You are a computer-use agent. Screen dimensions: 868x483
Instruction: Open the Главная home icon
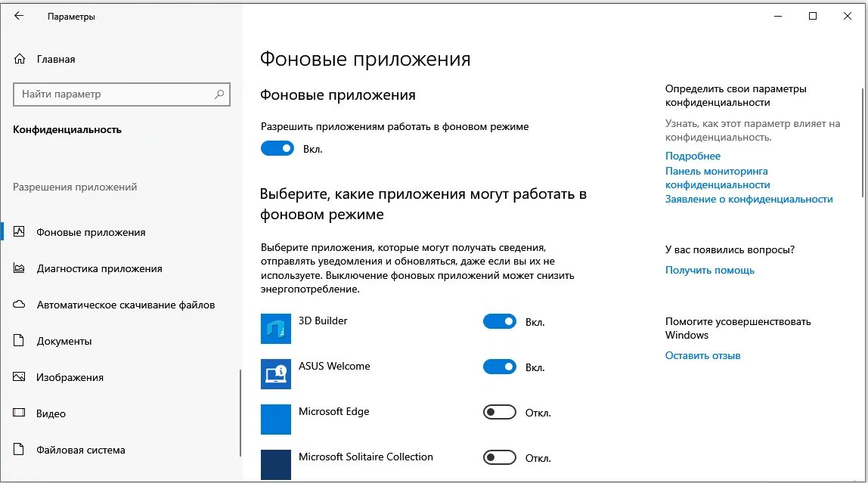point(20,59)
